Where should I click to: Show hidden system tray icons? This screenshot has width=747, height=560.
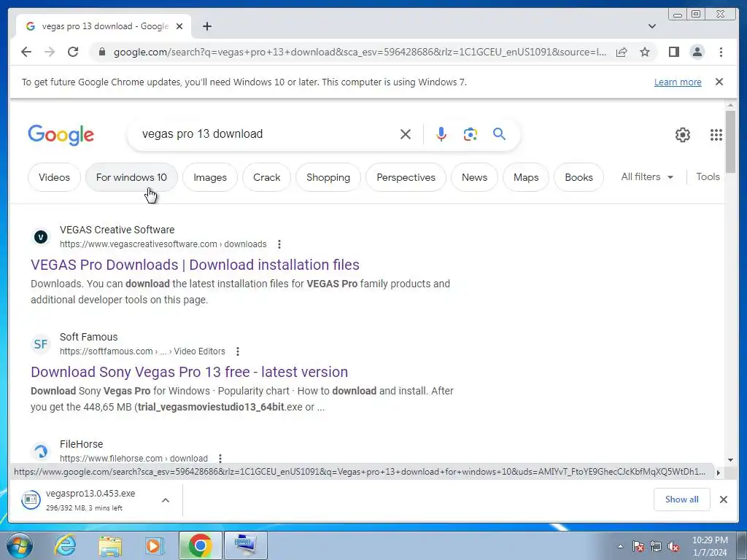[x=620, y=547]
